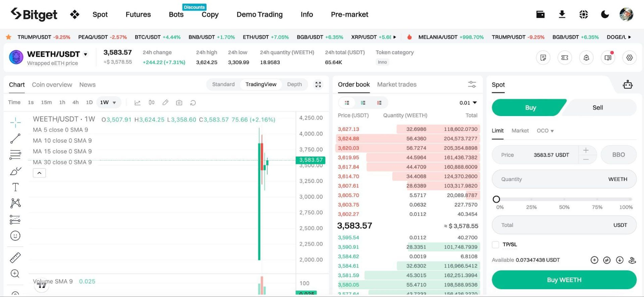This screenshot has width=644, height=297.
Task: Toggle dark mode moon icon
Action: [x=605, y=14]
